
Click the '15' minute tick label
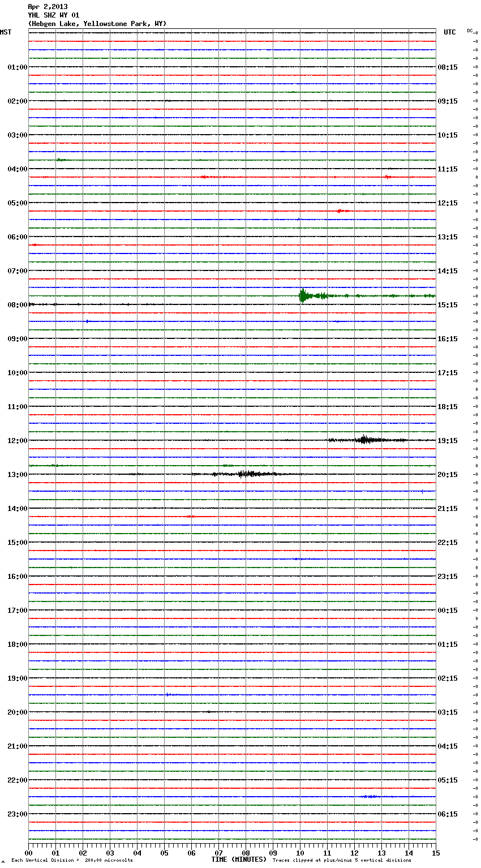pos(436,853)
